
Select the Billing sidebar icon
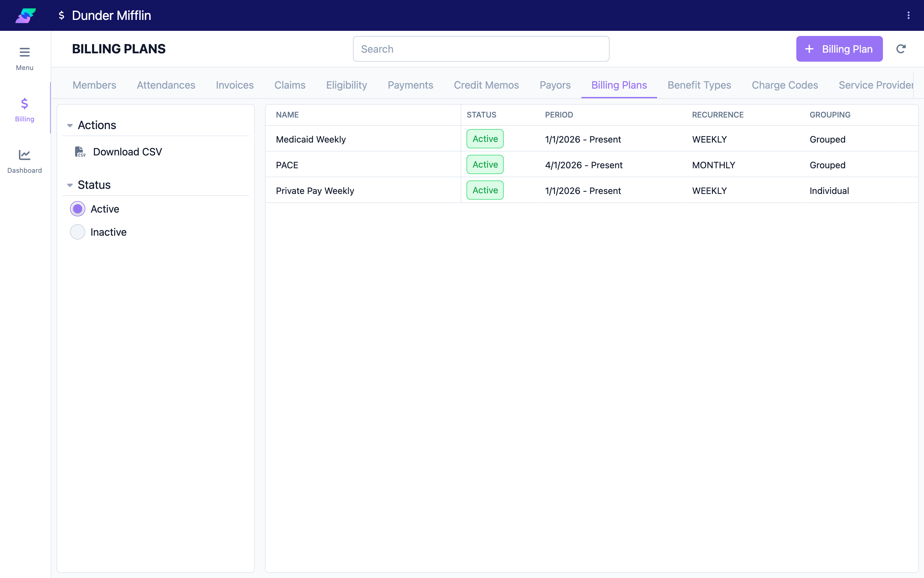click(24, 104)
